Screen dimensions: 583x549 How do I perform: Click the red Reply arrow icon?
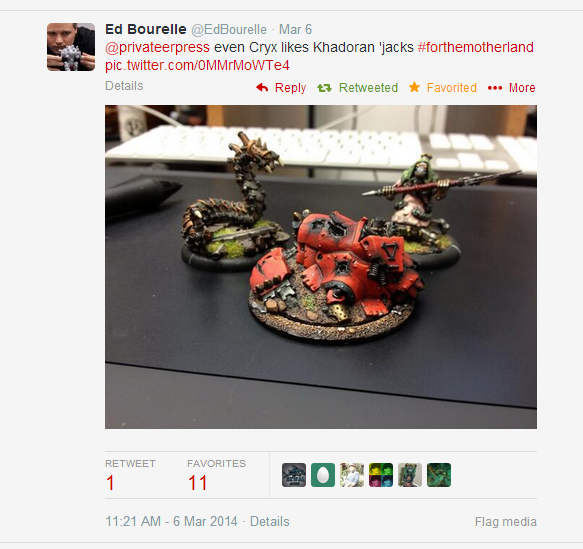pyautogui.click(x=262, y=88)
